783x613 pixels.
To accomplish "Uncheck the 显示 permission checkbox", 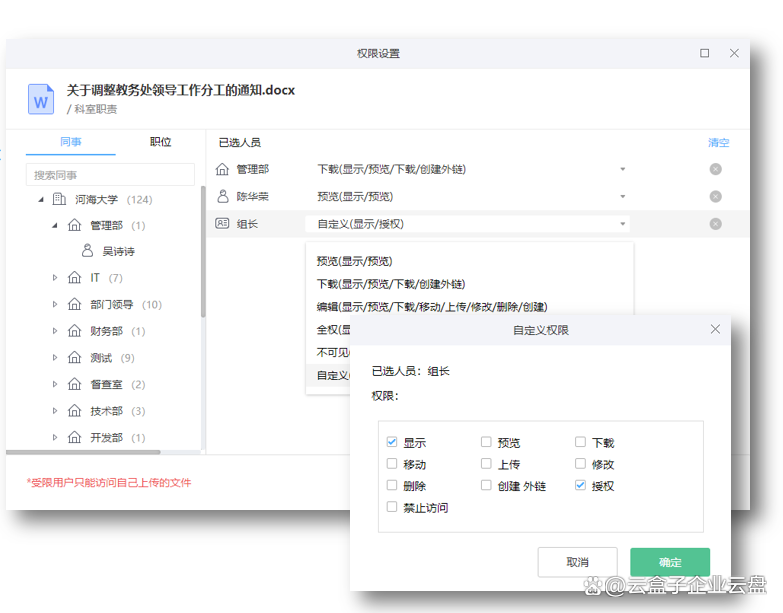I will point(391,442).
